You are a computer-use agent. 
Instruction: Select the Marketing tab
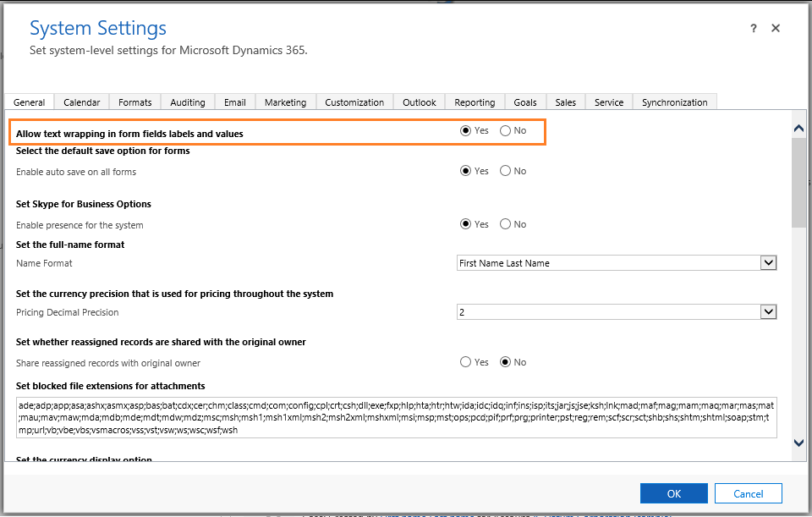285,102
